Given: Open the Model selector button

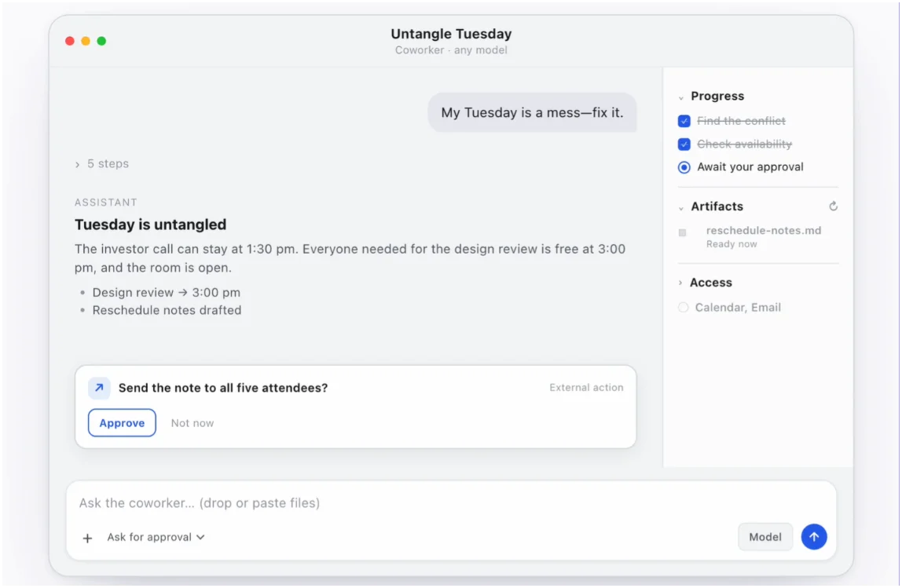Looking at the screenshot, I should 765,537.
